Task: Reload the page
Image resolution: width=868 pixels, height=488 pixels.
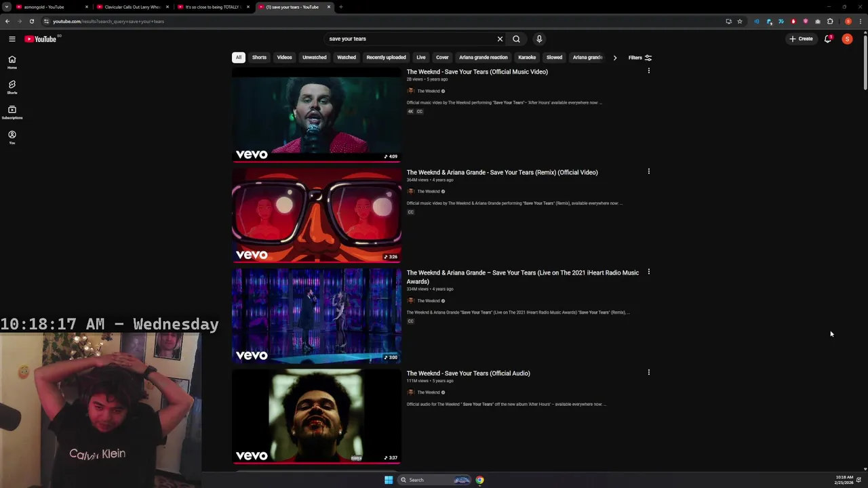Action: [x=31, y=21]
